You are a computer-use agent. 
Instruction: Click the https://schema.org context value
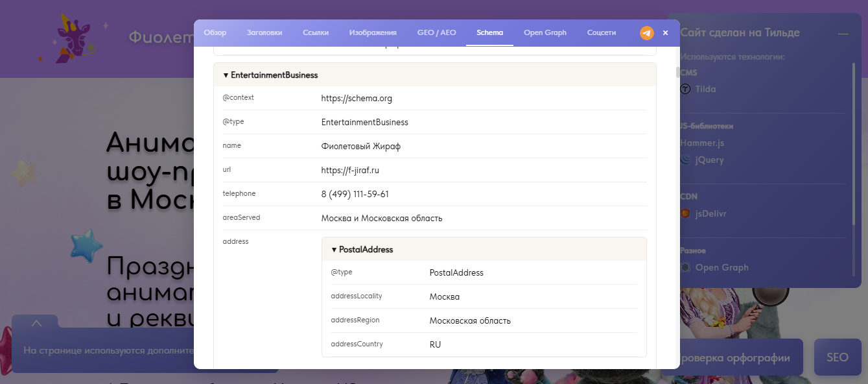click(357, 99)
